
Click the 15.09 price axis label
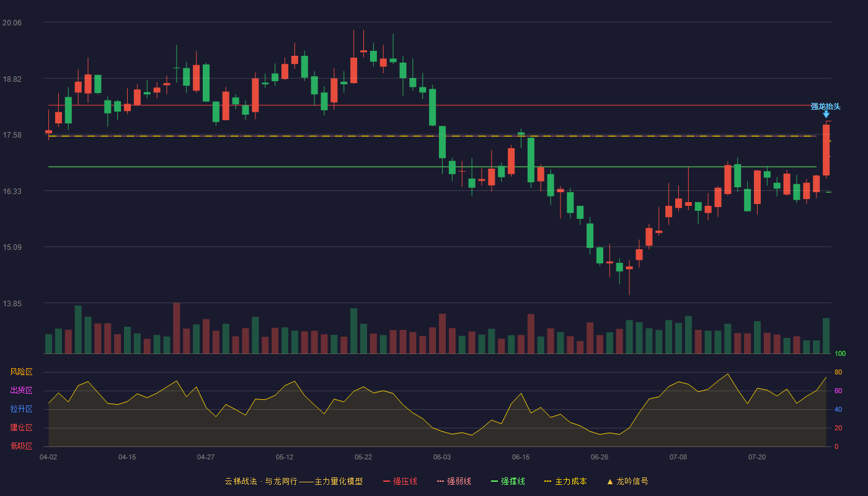point(12,247)
